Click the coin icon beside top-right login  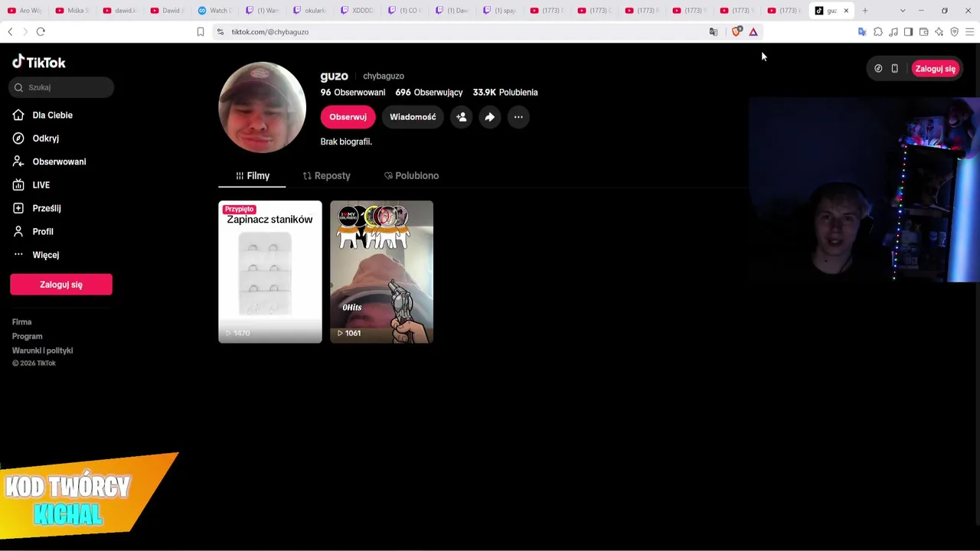coord(878,69)
